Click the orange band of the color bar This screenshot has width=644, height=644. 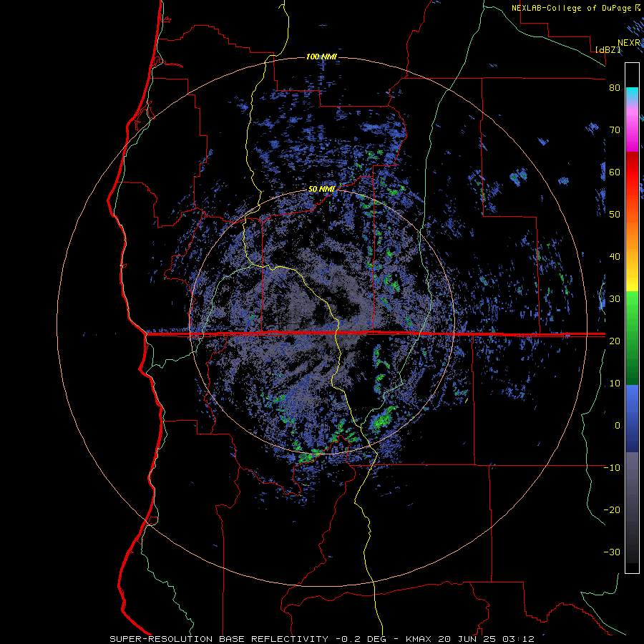[632, 236]
